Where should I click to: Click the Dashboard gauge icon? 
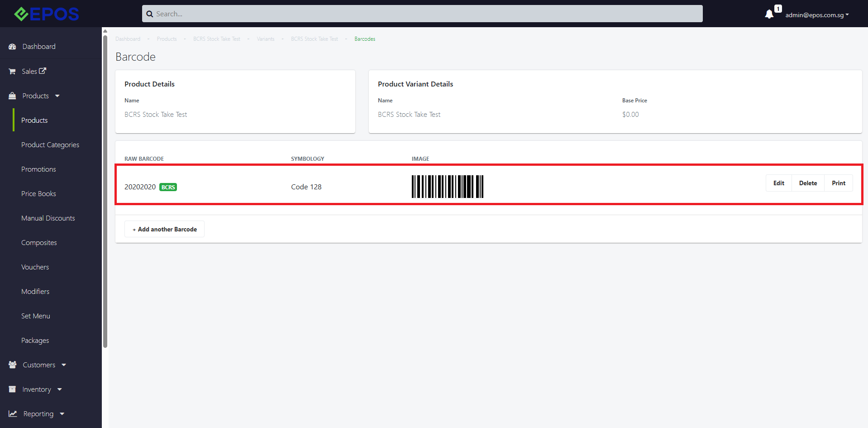coord(12,47)
